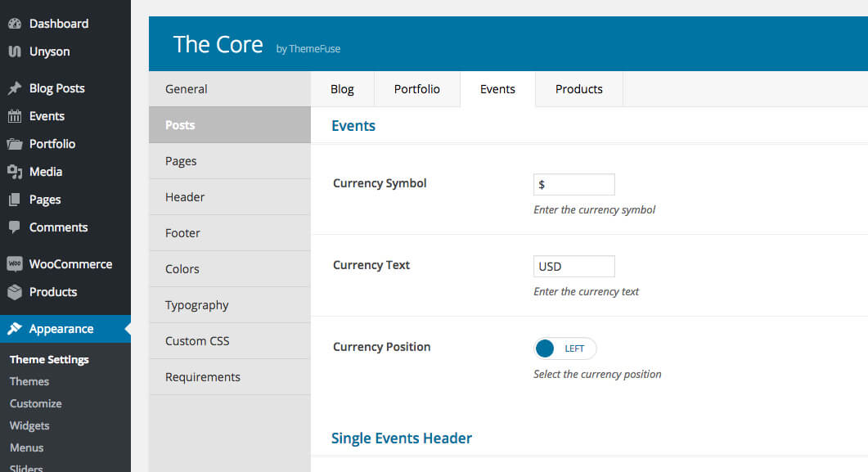
Task: Open the Typography settings section
Action: pyautogui.click(x=230, y=305)
